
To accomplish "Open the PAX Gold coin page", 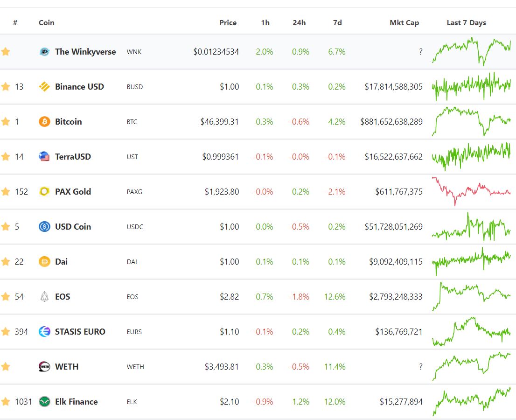I will pos(73,192).
